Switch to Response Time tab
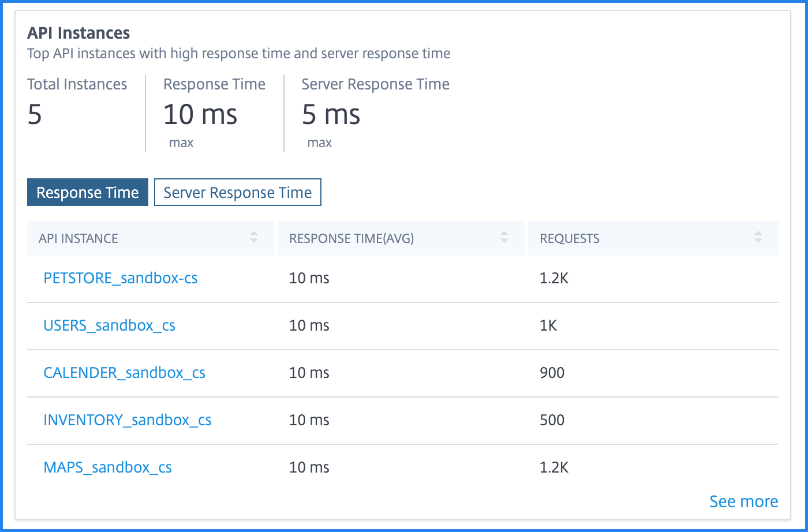808x532 pixels. (88, 193)
